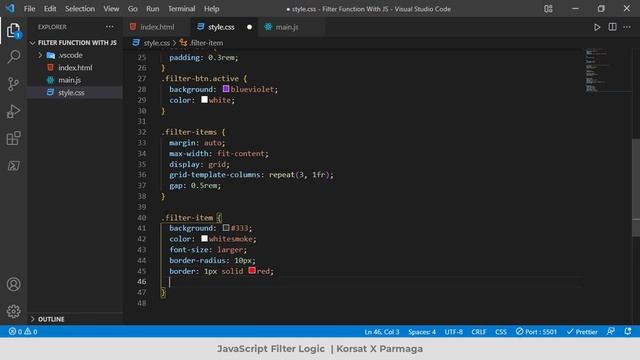The width and height of the screenshot is (640, 360).
Task: Change file encoding UTF-8
Action: pos(453,331)
